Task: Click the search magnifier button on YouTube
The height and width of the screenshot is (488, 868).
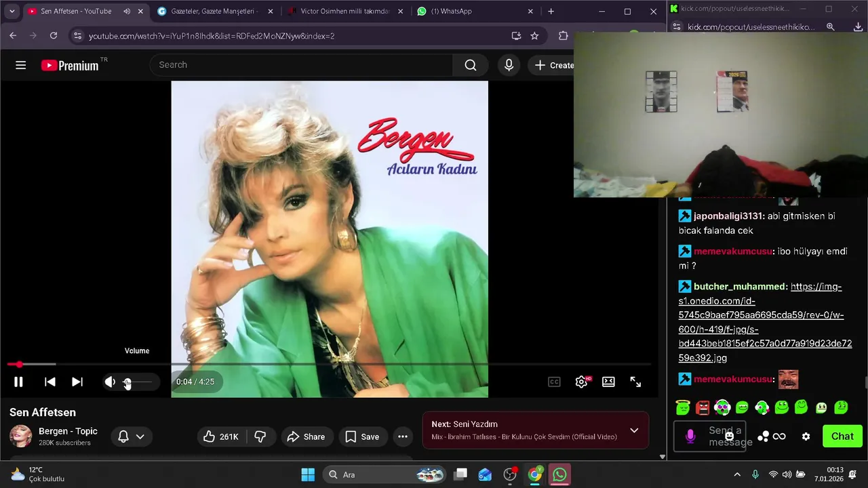Action: (x=471, y=65)
